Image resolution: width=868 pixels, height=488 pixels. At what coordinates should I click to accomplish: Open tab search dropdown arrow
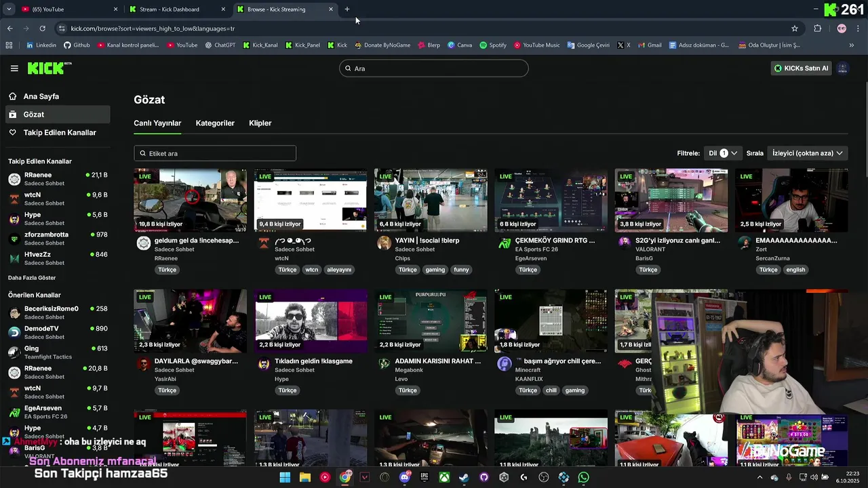[9, 9]
